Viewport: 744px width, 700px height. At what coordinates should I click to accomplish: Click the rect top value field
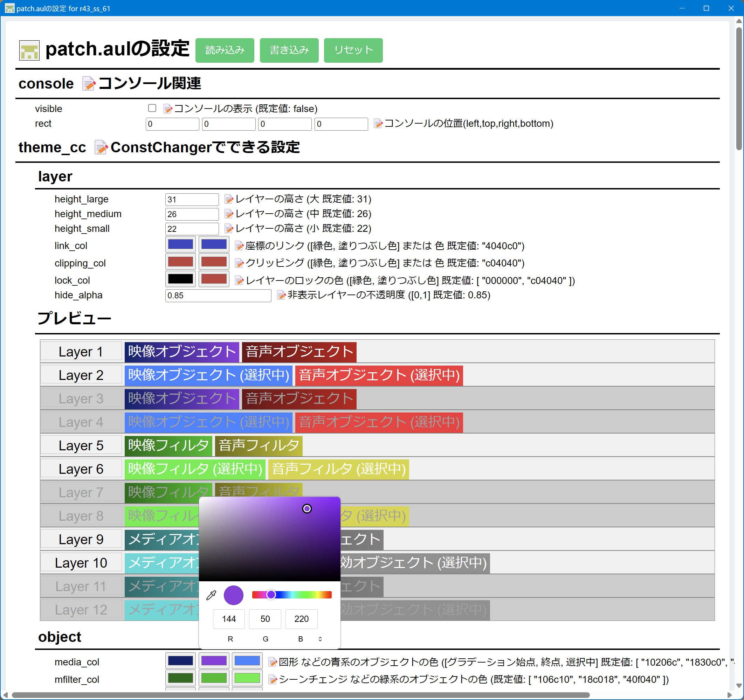[229, 124]
